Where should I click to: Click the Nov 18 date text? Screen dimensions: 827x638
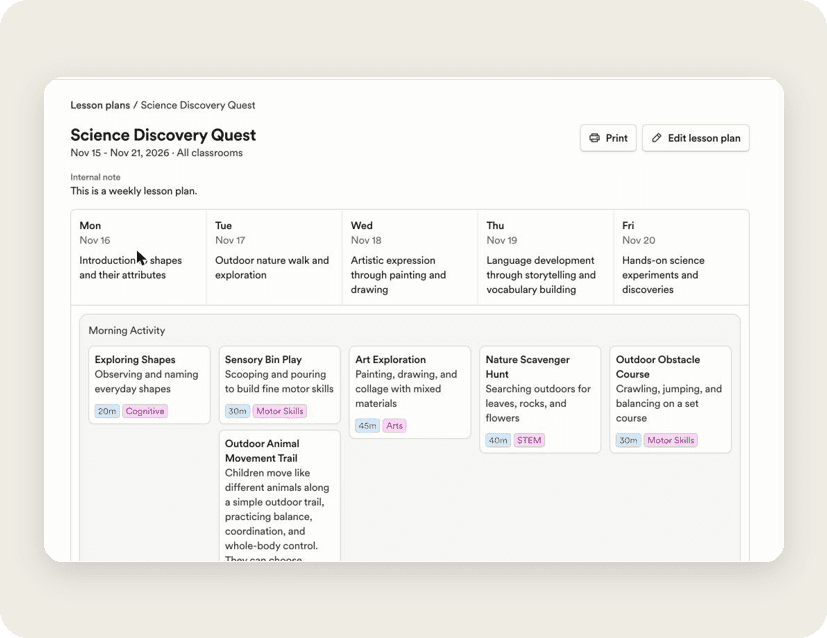click(366, 240)
